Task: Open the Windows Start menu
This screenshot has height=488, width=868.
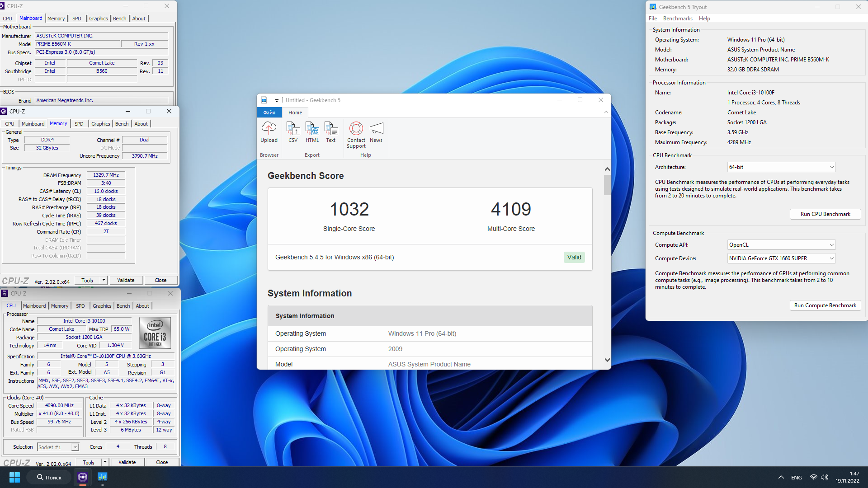Action: [14, 477]
